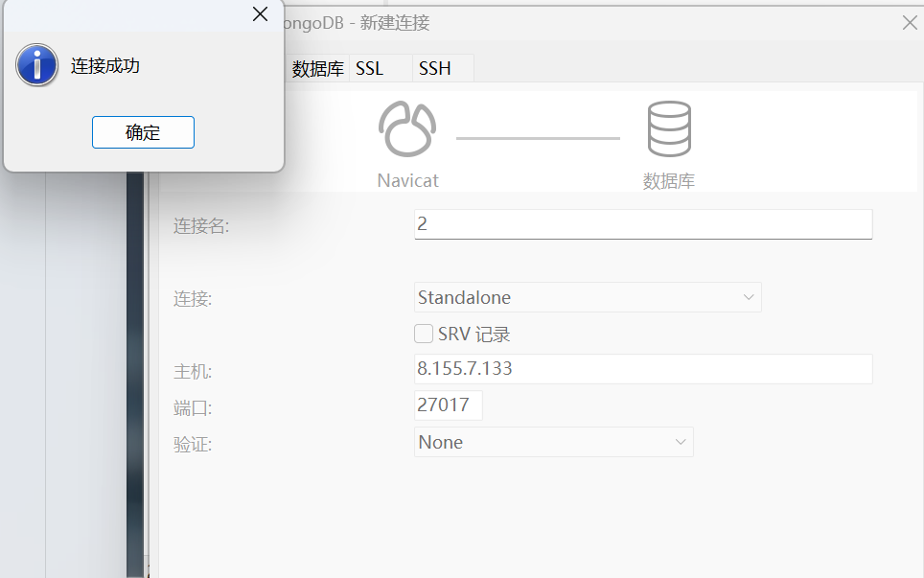Open the Standalone connection type dropdown
This screenshot has height=578, width=924.
[588, 297]
